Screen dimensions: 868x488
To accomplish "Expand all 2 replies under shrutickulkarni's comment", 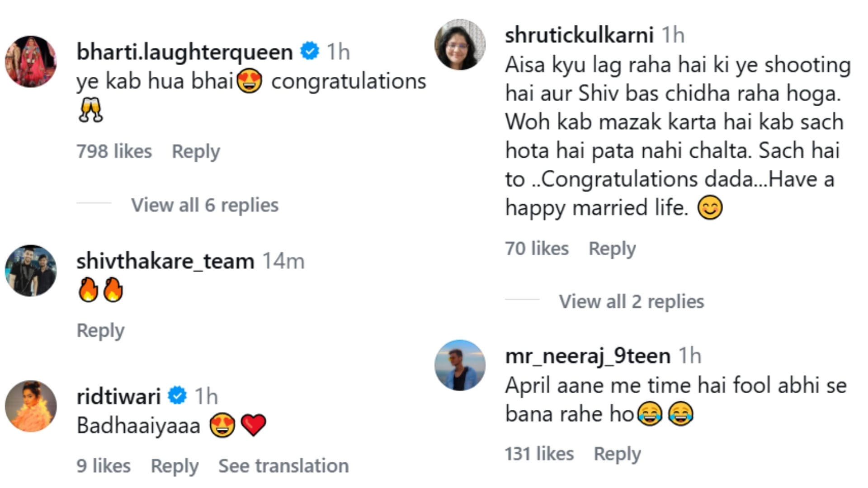I will [631, 301].
